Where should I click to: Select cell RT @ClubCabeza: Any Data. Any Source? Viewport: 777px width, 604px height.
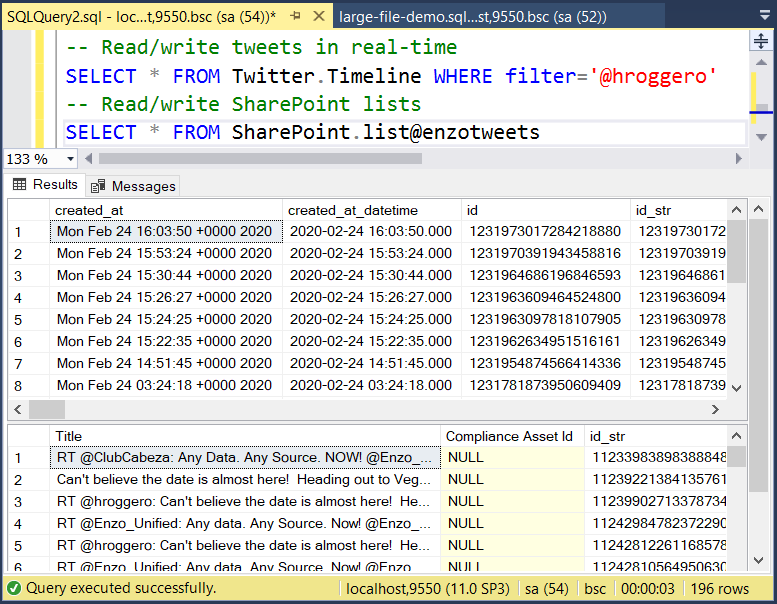coord(245,457)
